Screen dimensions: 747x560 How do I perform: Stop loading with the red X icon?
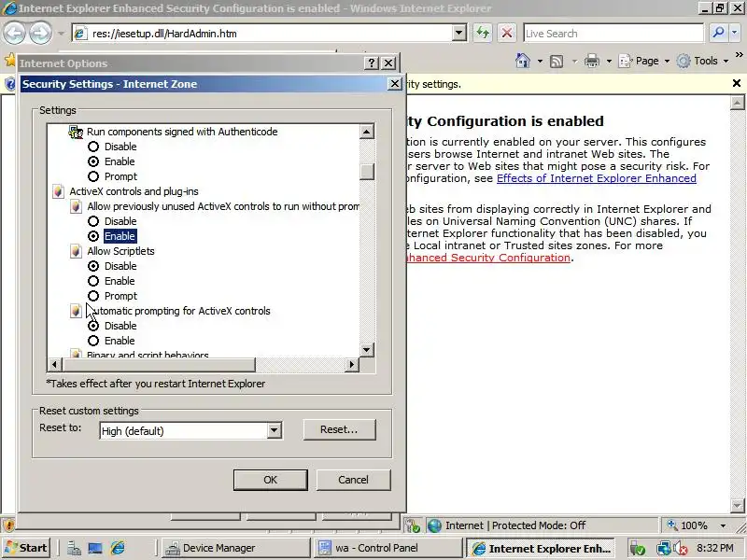[507, 33]
